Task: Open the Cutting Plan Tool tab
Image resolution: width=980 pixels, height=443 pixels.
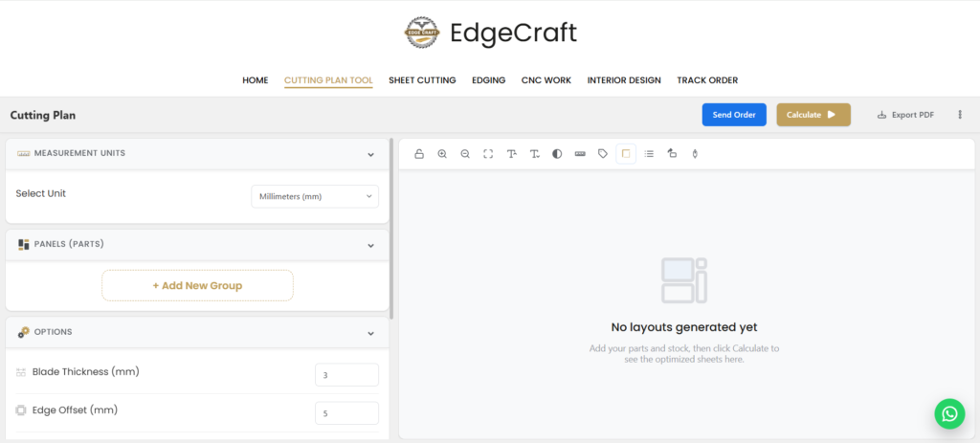Action: (329, 80)
